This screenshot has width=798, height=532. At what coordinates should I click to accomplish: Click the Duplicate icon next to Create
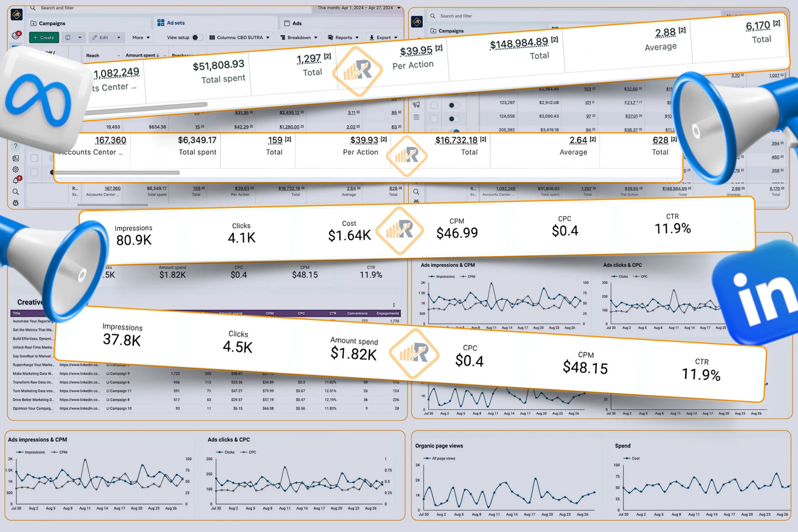[68, 38]
